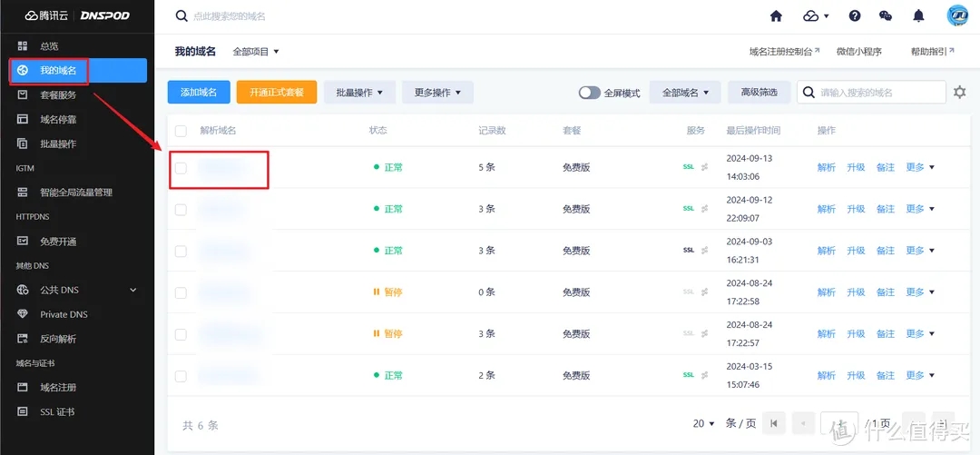Viewport: 980px width, 455px height.
Task: Open SSL 证书 sidebar item
Action: tap(57, 412)
